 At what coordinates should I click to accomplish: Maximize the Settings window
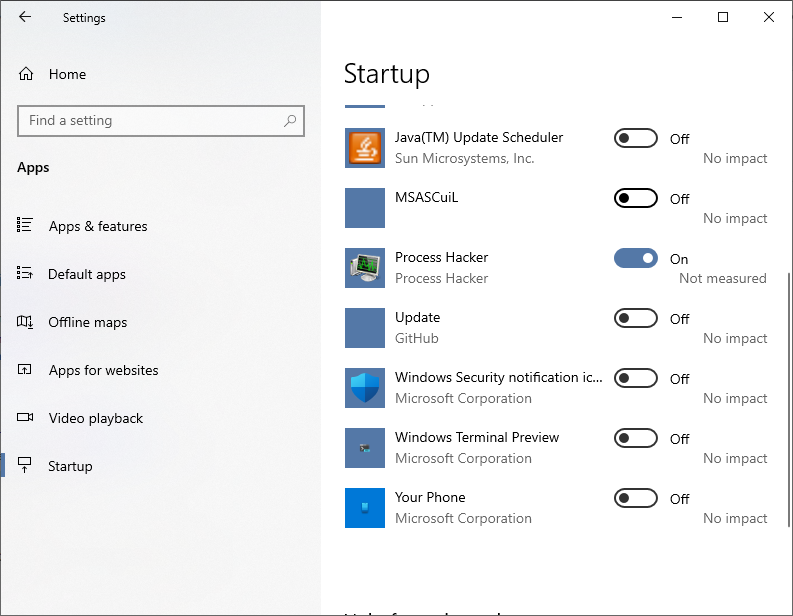click(x=723, y=17)
